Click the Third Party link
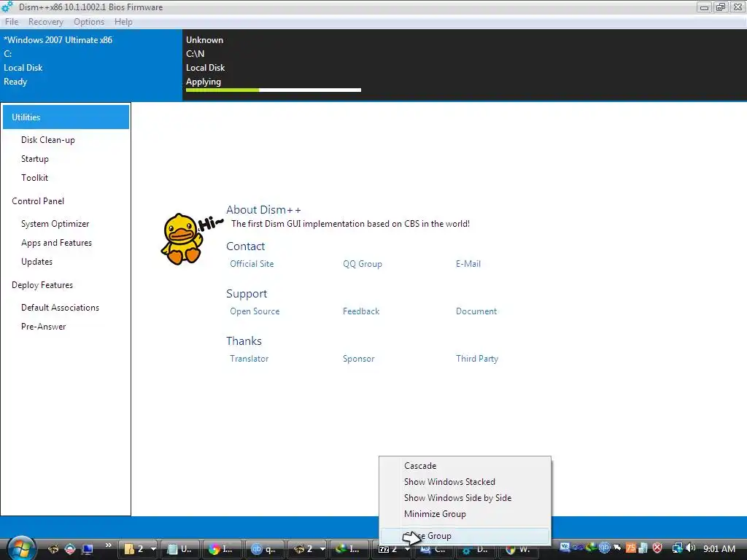 [x=477, y=359]
